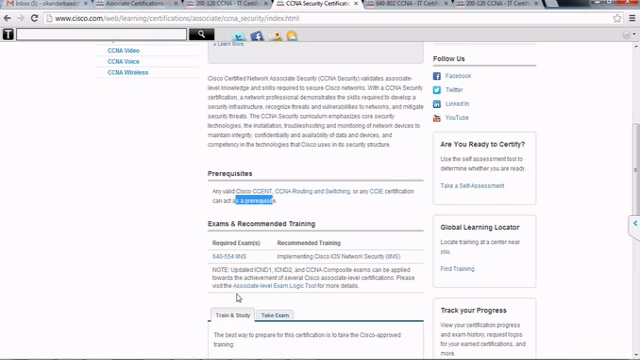Switch to the last 200-120 CCNA tab

[x=496, y=4]
